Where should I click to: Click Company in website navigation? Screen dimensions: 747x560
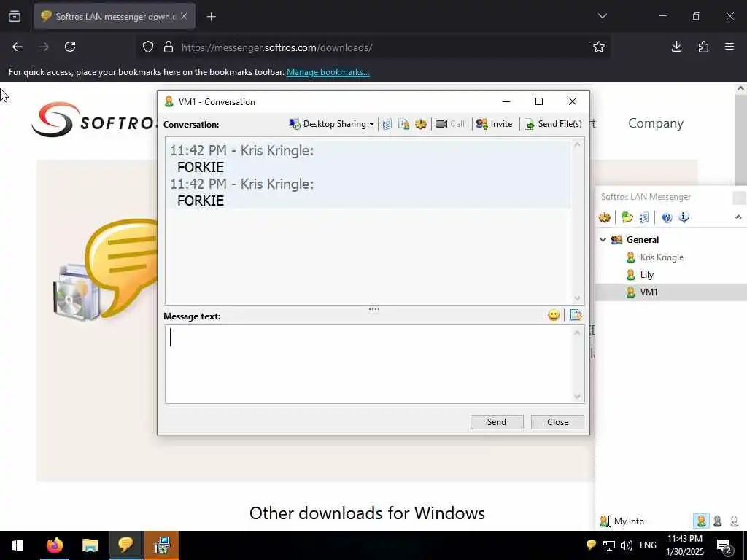pos(656,123)
